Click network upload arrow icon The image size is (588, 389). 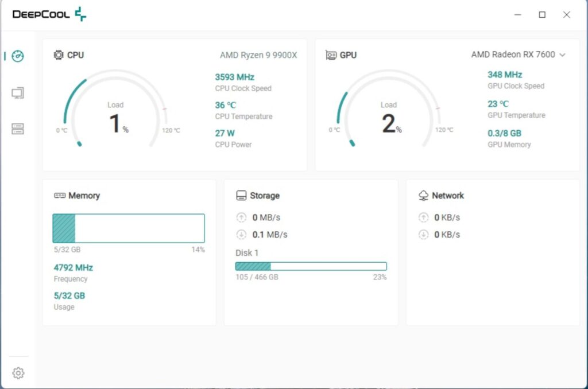click(x=423, y=217)
